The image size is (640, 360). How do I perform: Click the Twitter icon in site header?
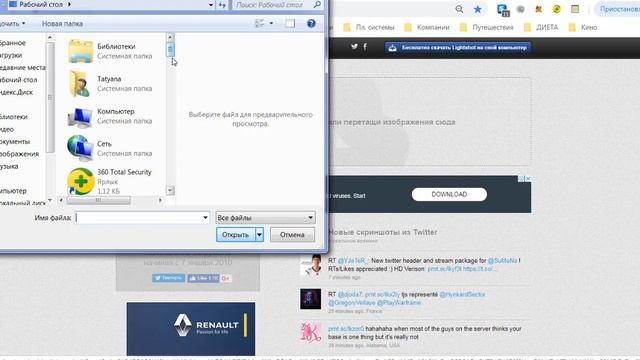pyautogui.click(x=354, y=47)
